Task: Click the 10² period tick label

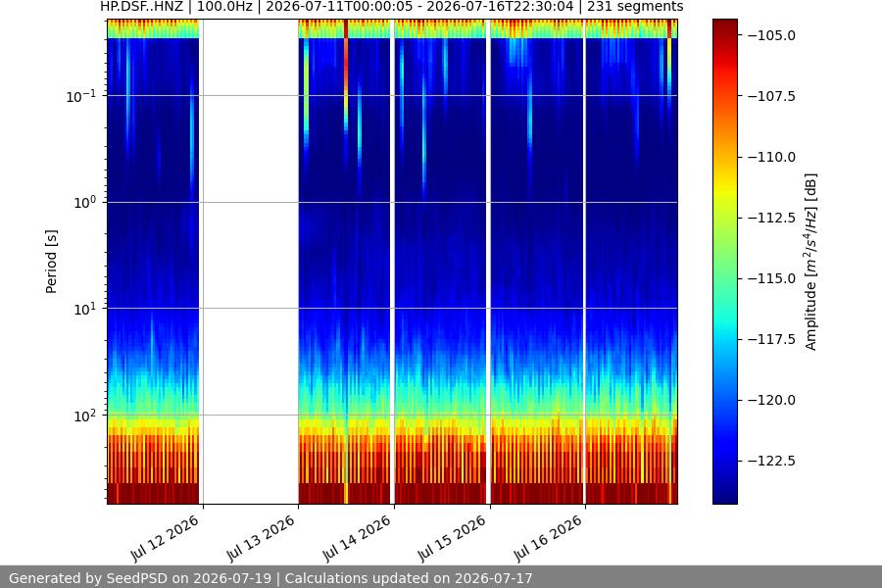Action: 85,416
